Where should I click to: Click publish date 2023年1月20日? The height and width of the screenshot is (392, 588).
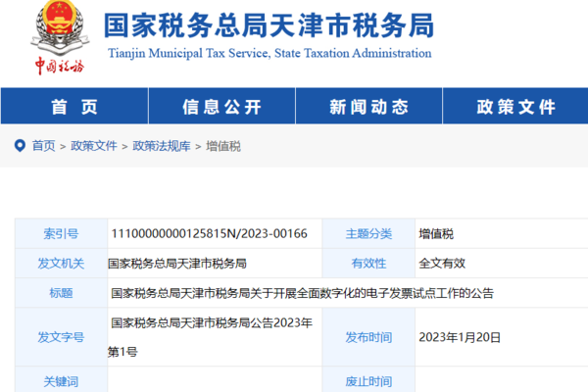pos(460,337)
